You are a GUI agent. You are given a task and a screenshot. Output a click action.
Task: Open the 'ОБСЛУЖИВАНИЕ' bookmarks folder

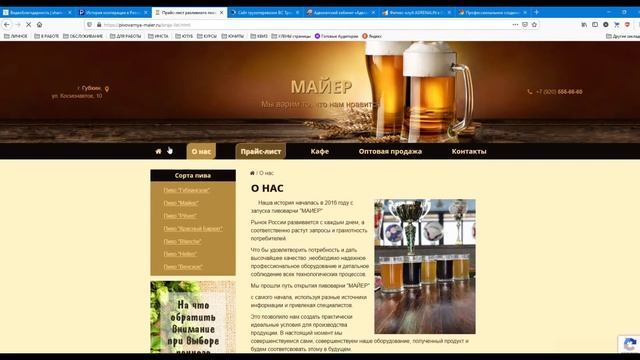tap(83, 36)
